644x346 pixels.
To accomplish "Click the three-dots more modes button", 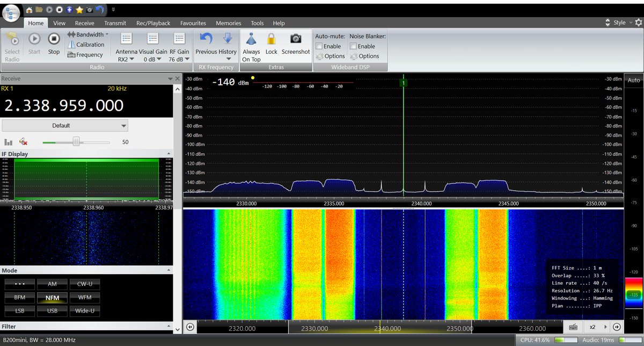I will (x=20, y=284).
